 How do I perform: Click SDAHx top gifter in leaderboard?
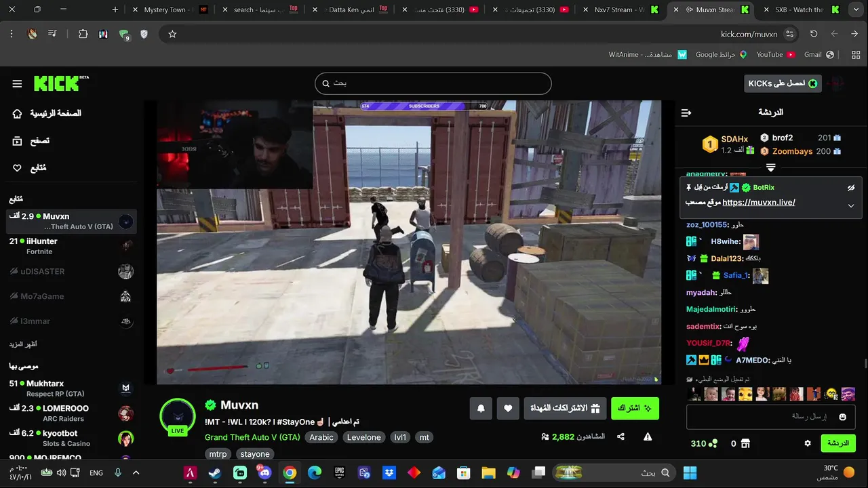(x=734, y=139)
